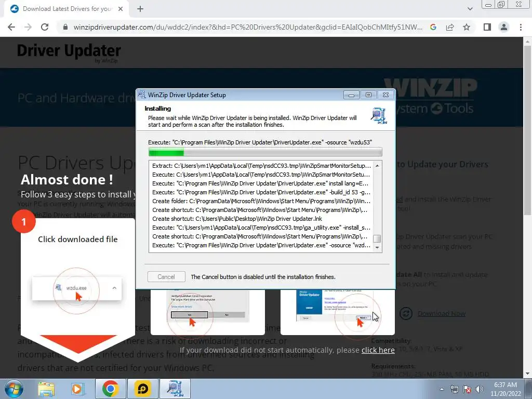Minimize the WinZip Driver Updater Setup window

click(351, 95)
